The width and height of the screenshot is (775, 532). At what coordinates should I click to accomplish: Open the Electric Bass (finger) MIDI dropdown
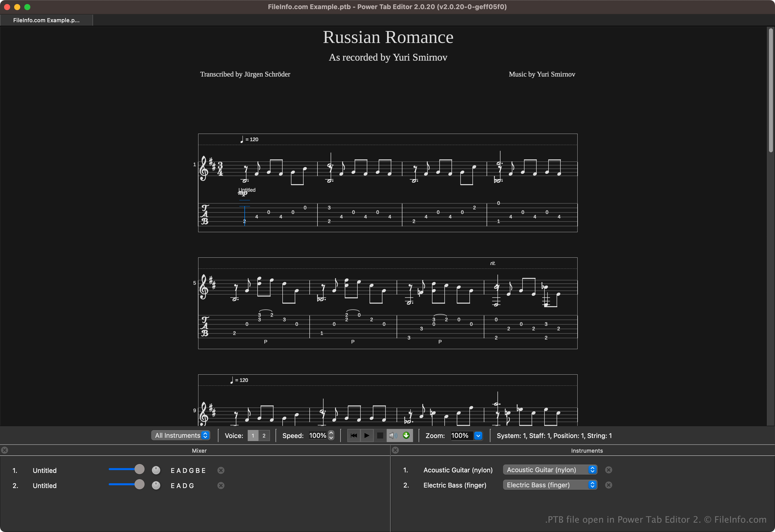[x=550, y=485]
